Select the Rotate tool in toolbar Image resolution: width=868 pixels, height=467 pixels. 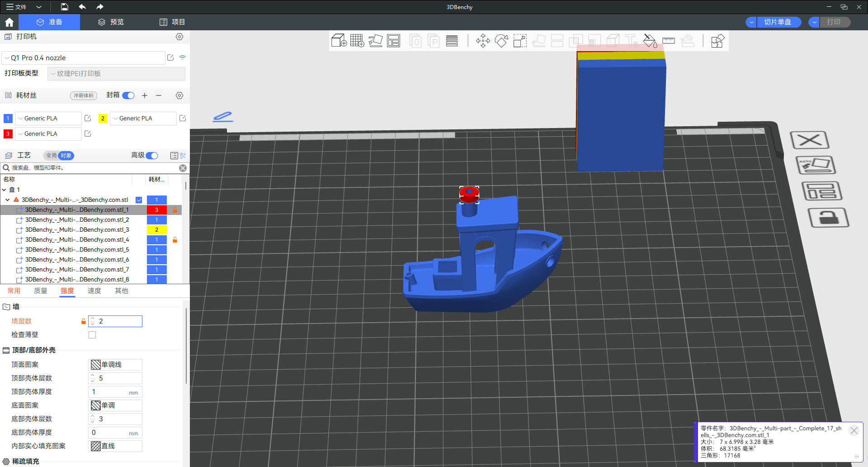(x=501, y=41)
